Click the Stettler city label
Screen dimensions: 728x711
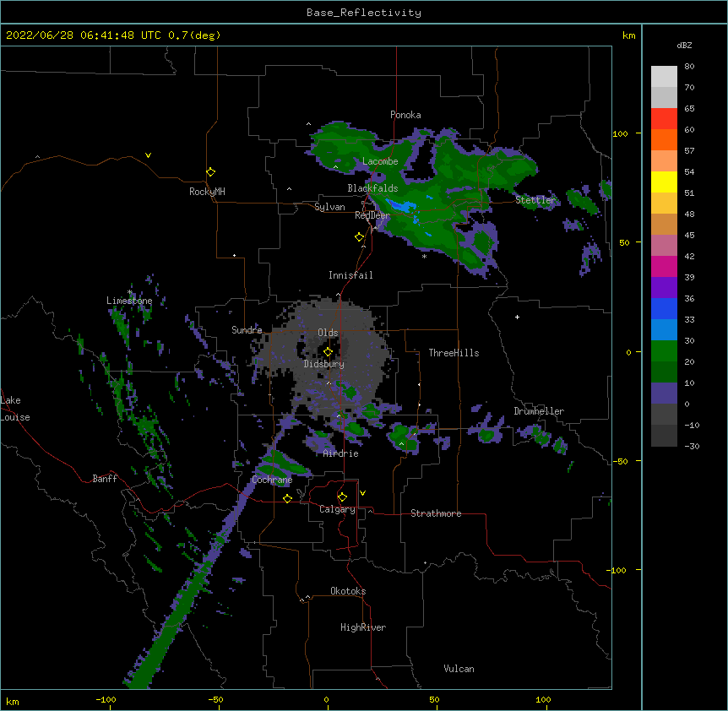[x=535, y=200]
